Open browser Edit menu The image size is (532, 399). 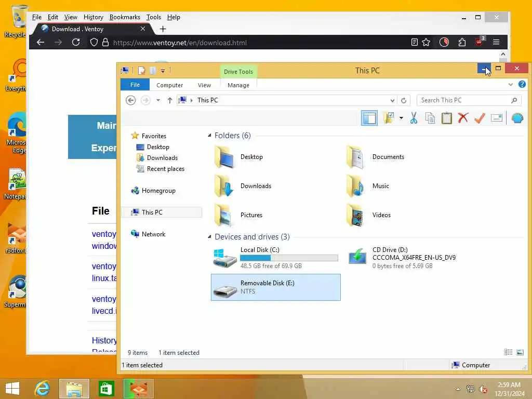click(52, 17)
